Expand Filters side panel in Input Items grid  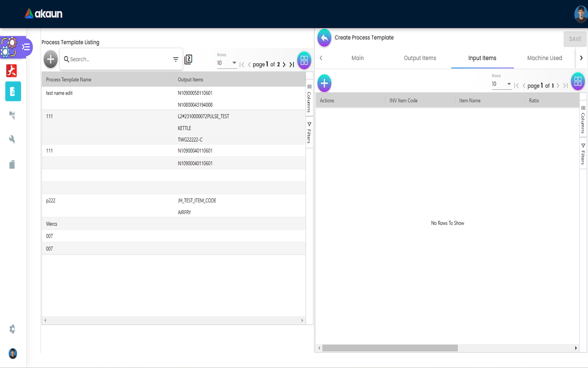(583, 154)
